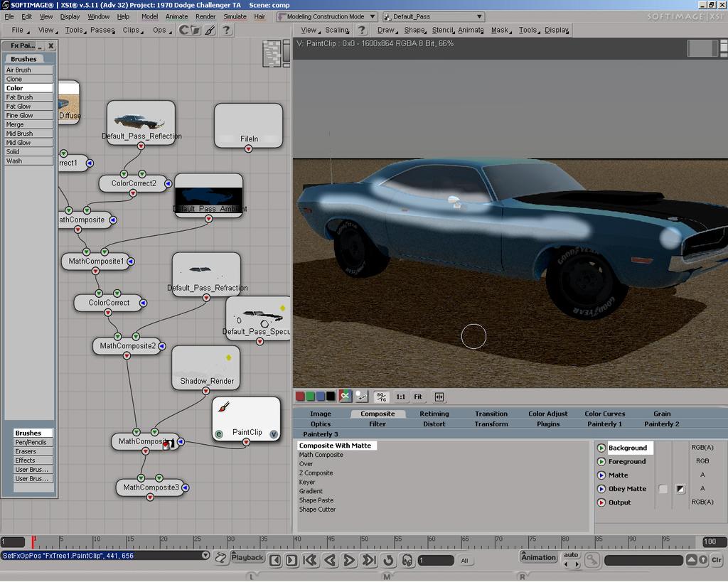Click the script editor scroll icon

pyautogui.click(x=221, y=558)
